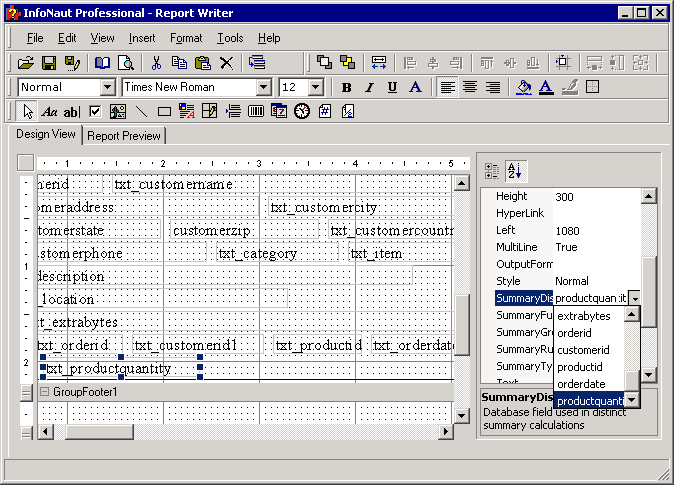Screen dimensions: 674x485
Task: Save the report with the floppy disk icon
Action: tap(49, 63)
